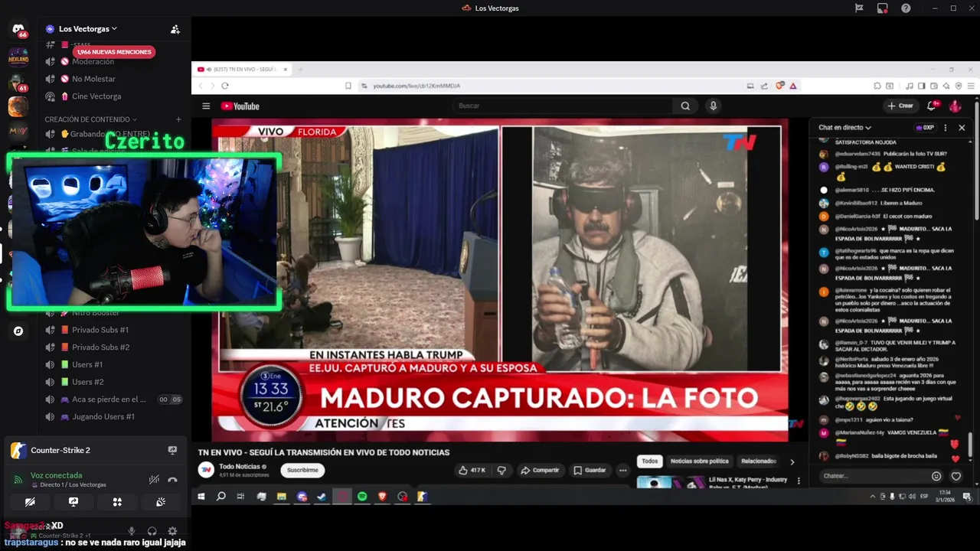
Task: Open the invite members icon beside Los Vectorgas
Action: pos(175,29)
